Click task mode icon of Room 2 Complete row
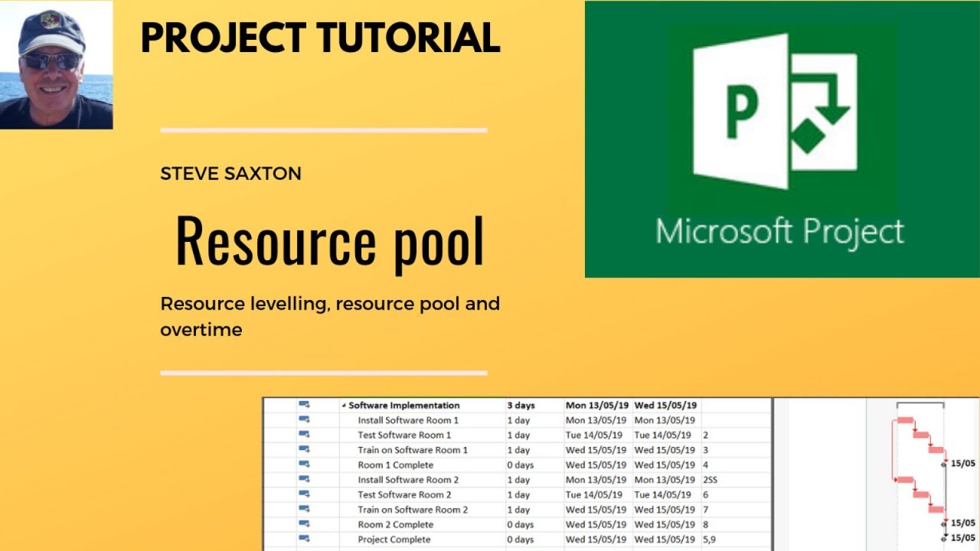980x551 pixels. tap(304, 524)
